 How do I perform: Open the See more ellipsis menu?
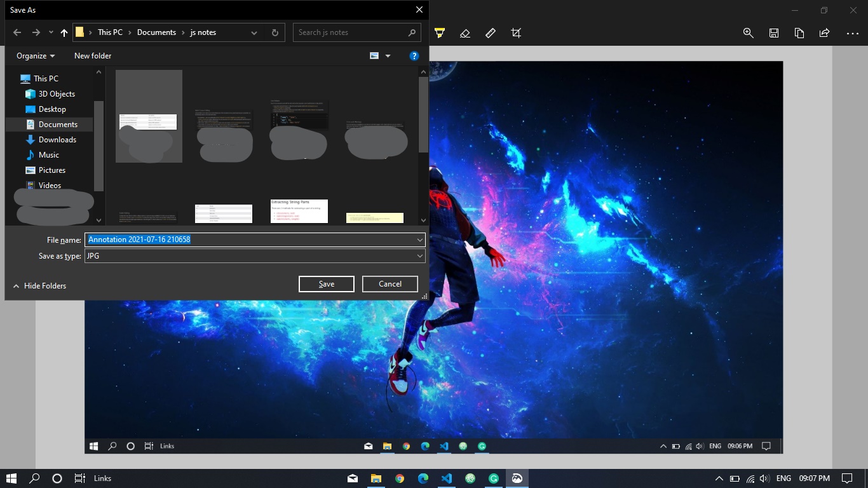[x=853, y=33]
